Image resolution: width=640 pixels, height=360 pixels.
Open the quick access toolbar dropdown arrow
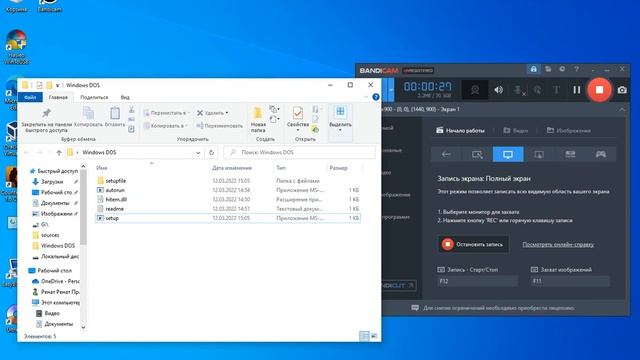58,85
